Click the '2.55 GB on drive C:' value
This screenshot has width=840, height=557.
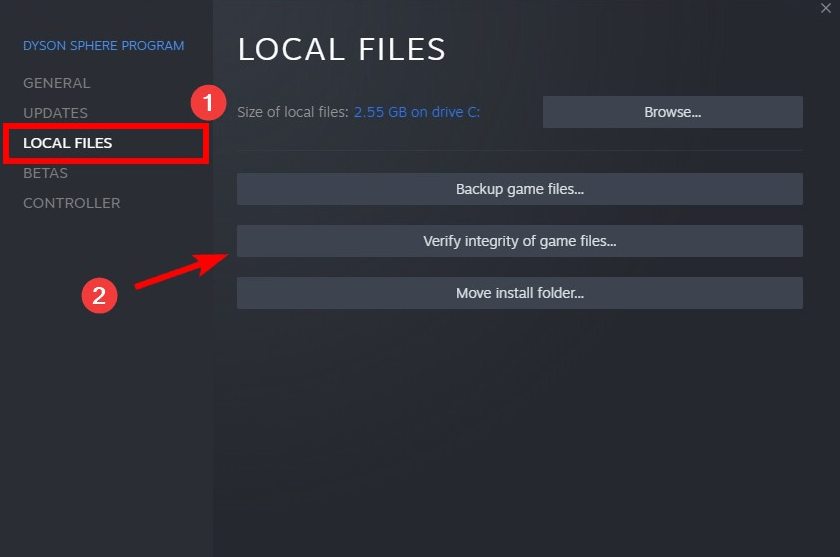(417, 112)
